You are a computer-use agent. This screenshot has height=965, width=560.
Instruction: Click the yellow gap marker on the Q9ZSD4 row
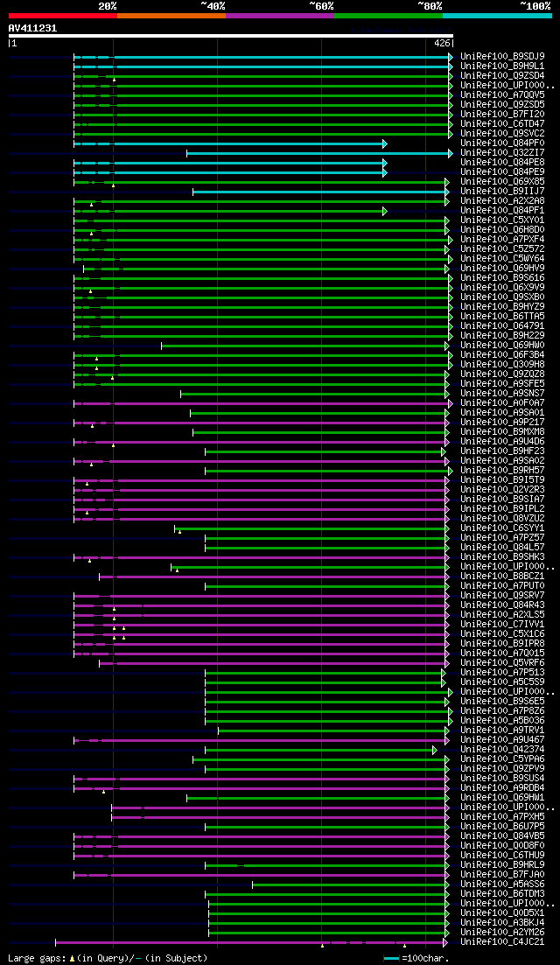coord(114,80)
